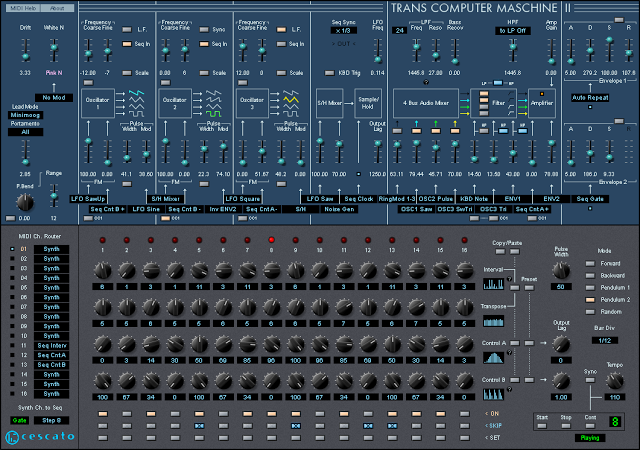Click Cont transport button
The width and height of the screenshot is (640, 450).
[x=590, y=426]
